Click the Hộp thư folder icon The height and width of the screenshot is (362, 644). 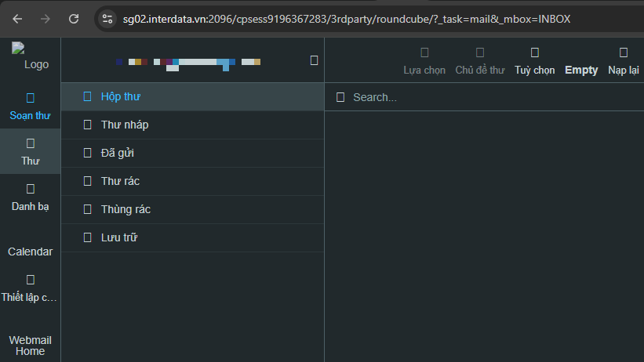click(88, 96)
